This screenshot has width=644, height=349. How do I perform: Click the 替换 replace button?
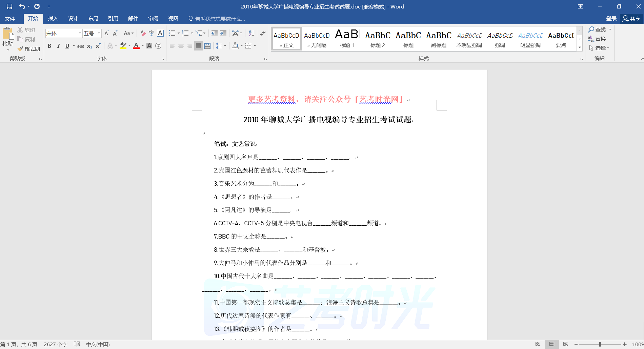click(597, 39)
